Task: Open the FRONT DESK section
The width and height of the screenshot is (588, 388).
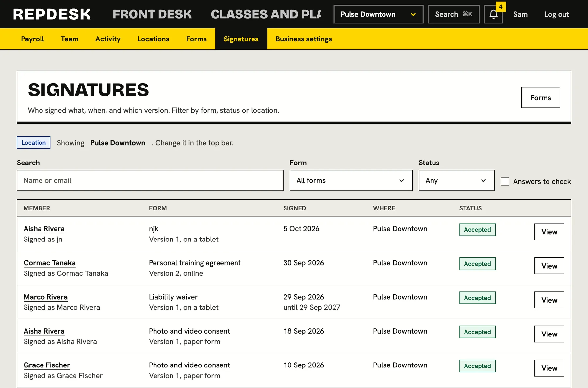Action: tap(152, 14)
